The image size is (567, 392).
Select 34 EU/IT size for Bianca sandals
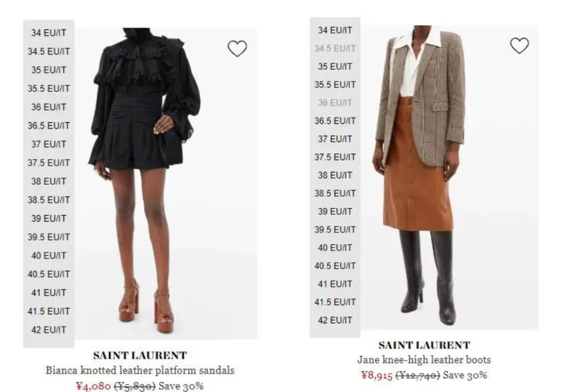tap(49, 33)
